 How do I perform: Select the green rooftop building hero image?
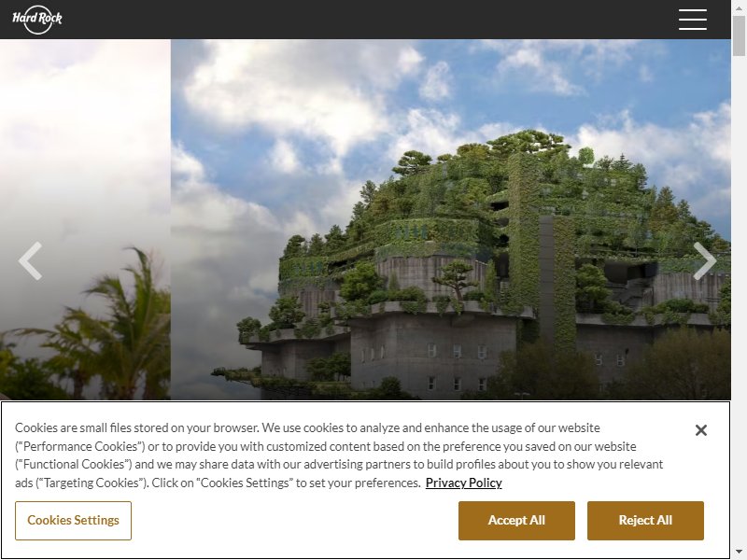pyautogui.click(x=451, y=219)
